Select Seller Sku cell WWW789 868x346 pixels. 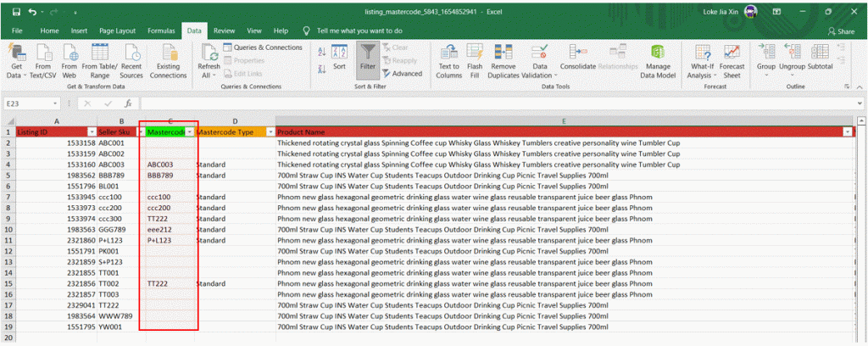point(121,316)
